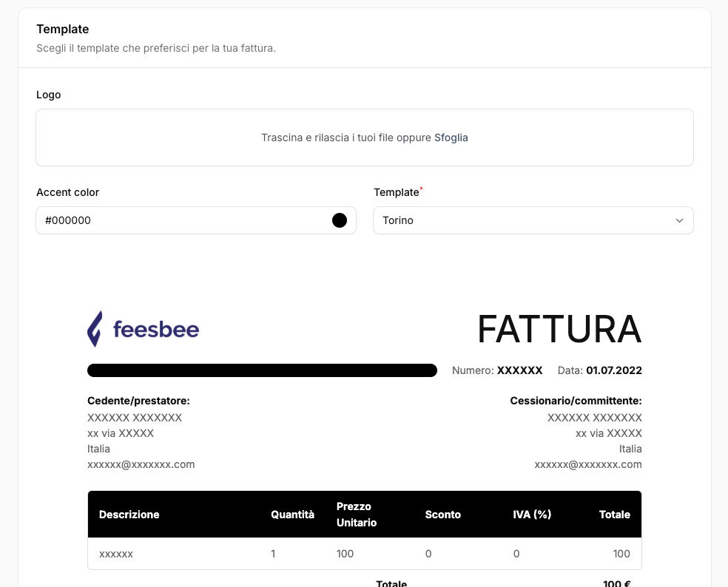The height and width of the screenshot is (587, 728).
Task: Click the xxxxxx description row cell
Action: coord(116,554)
